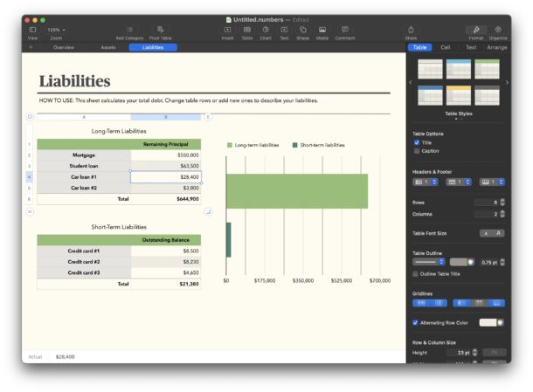Open the Organize sidebar

pyautogui.click(x=498, y=31)
